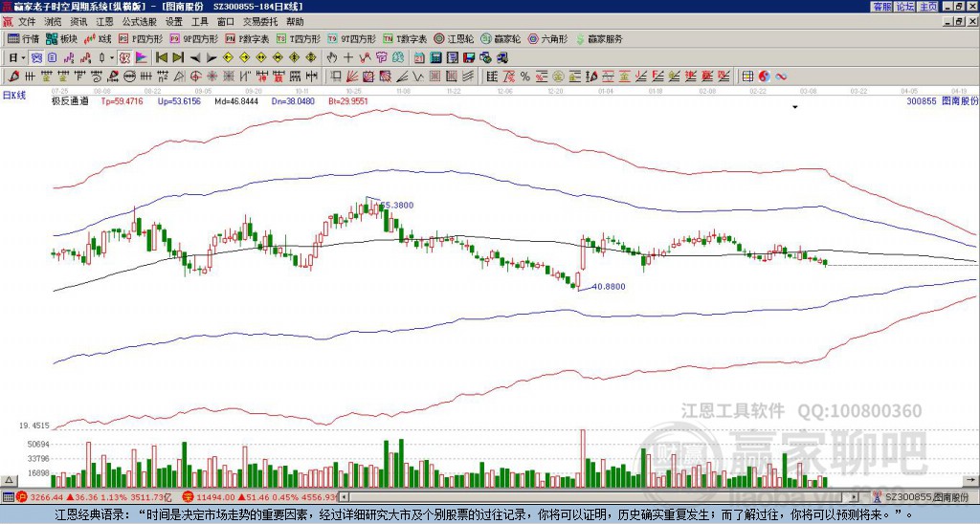Open the T数字表 tool
This screenshot has width=980, height=524.
pyautogui.click(x=405, y=38)
